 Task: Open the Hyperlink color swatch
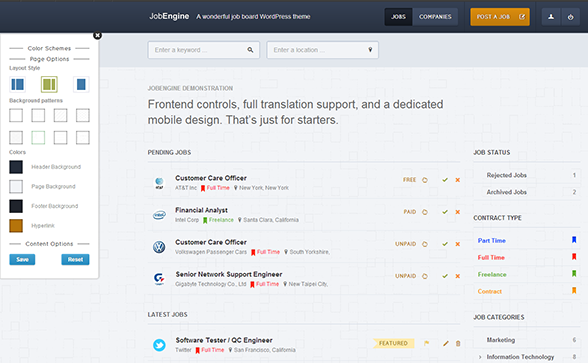point(16,226)
